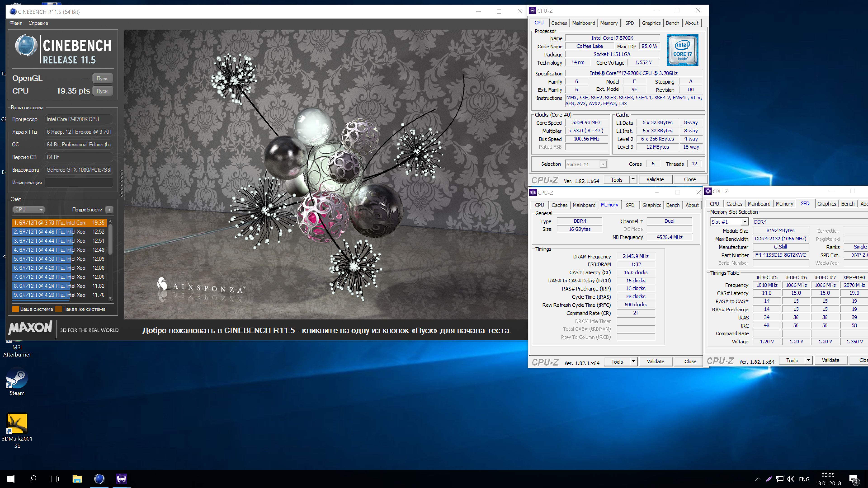Activate Cinebench taskbar icon

[99, 479]
